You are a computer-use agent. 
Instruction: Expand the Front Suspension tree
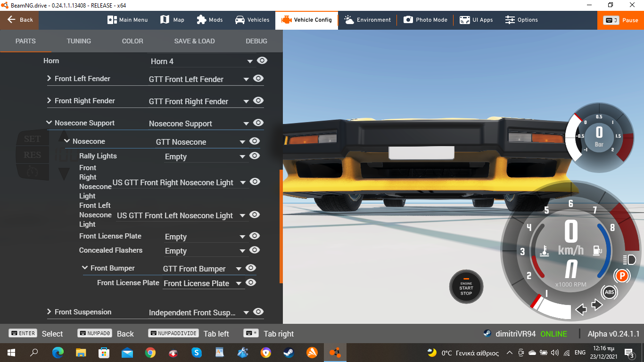[49, 312]
